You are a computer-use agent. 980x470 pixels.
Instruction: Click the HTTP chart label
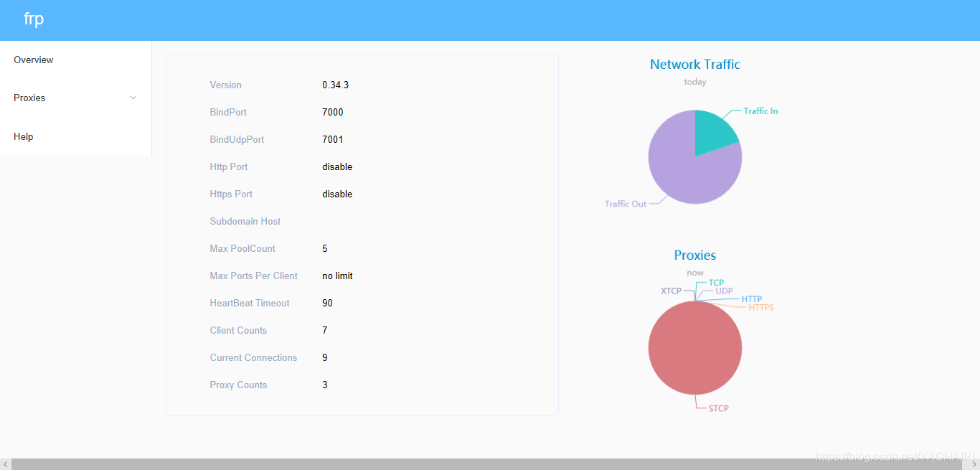(x=752, y=299)
